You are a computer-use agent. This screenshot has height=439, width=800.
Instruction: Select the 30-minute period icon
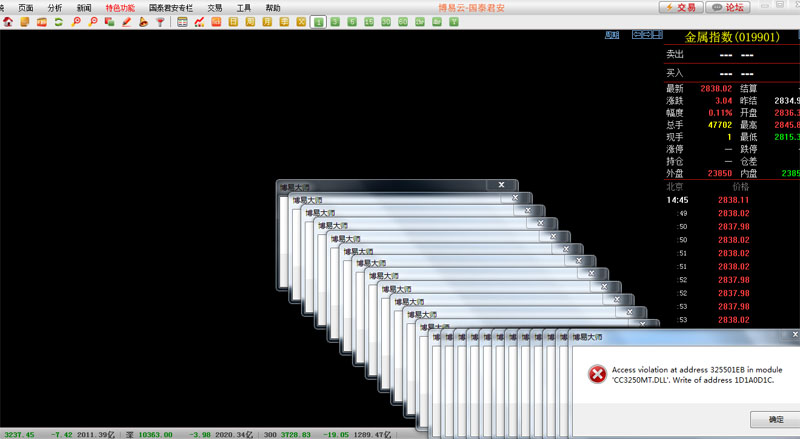click(386, 22)
